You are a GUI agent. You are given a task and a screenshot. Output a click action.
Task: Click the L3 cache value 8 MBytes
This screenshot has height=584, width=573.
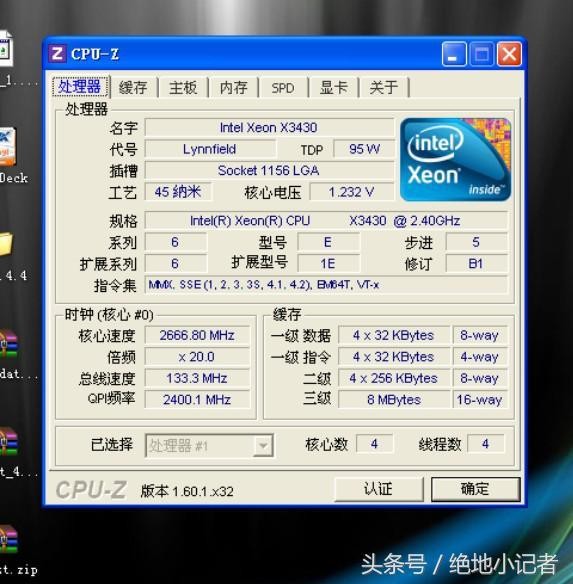coord(394,400)
